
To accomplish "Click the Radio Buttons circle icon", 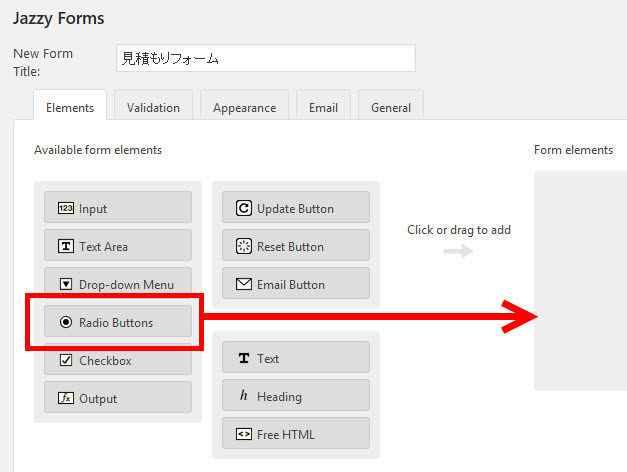I will tap(66, 322).
